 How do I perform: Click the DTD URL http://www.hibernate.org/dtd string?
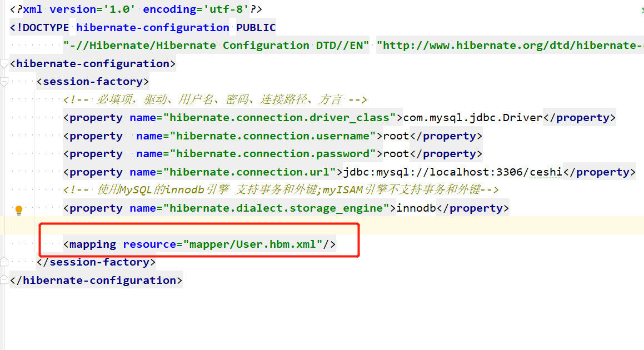tap(510, 45)
